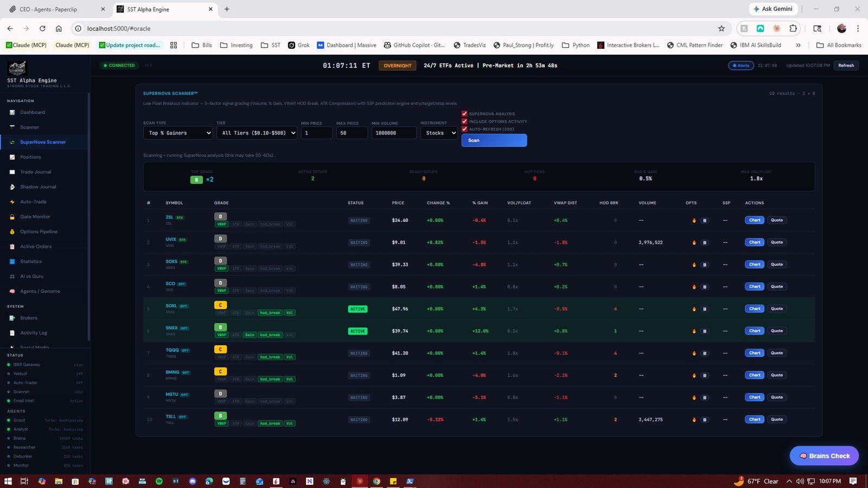Click the Chart button for TQQQ

point(755,353)
